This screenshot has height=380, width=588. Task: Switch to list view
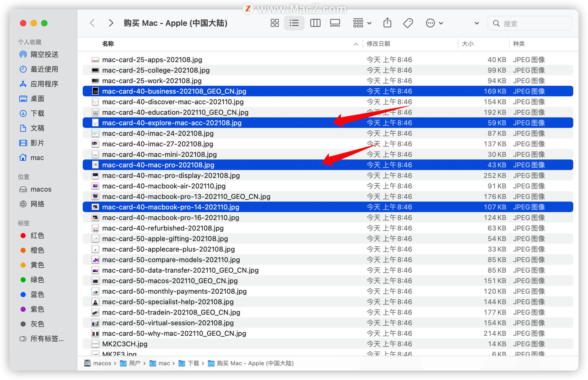click(x=294, y=23)
